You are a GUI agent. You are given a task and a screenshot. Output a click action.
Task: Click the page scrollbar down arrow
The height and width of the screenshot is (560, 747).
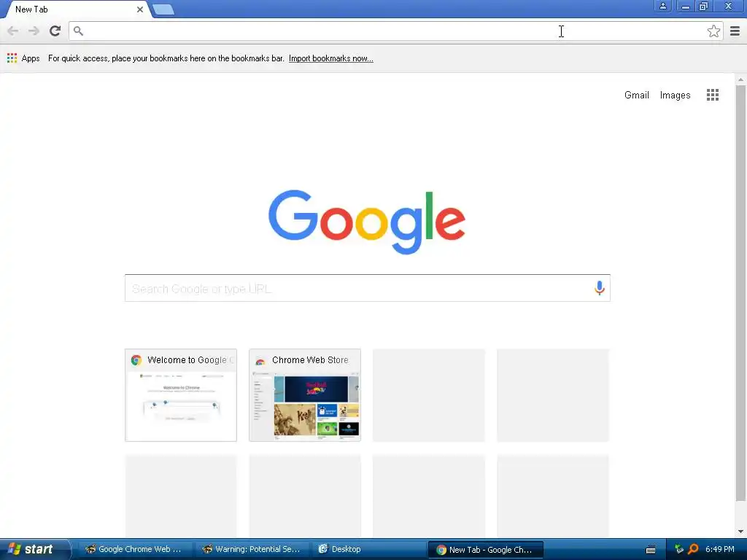click(740, 532)
